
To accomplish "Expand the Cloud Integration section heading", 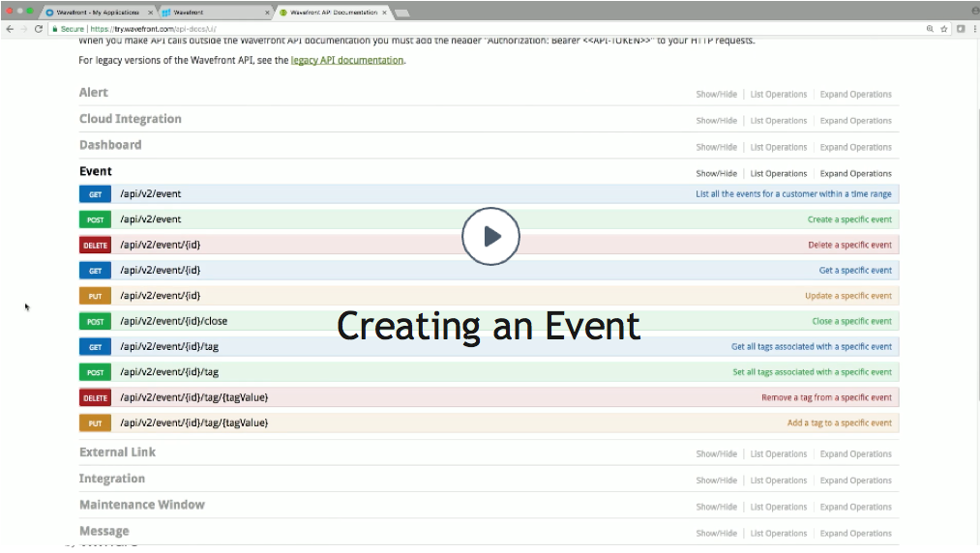I will click(130, 119).
